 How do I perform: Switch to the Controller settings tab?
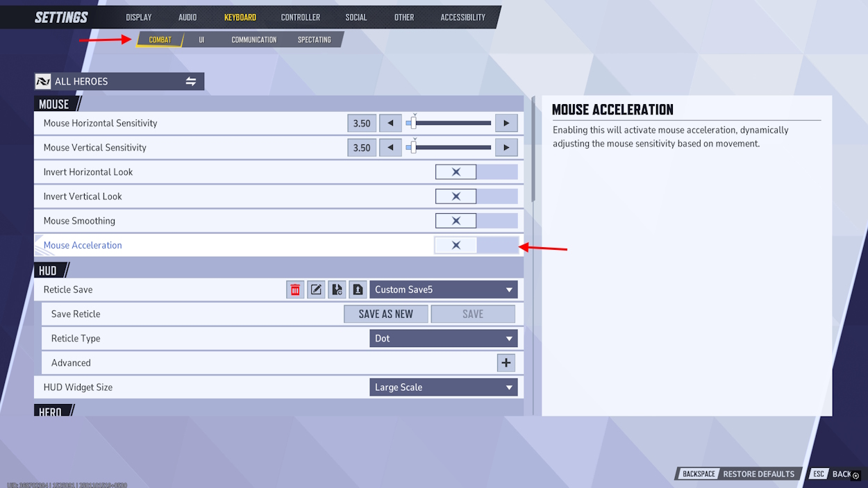(x=300, y=17)
